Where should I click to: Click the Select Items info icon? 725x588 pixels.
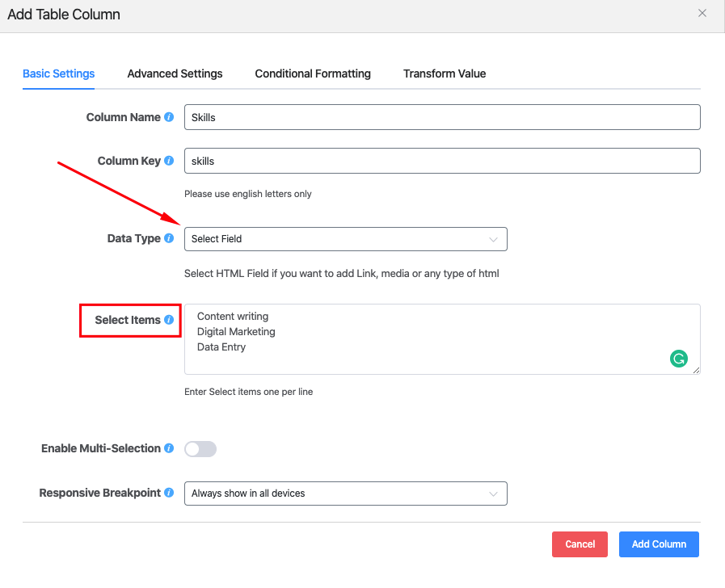click(x=169, y=320)
